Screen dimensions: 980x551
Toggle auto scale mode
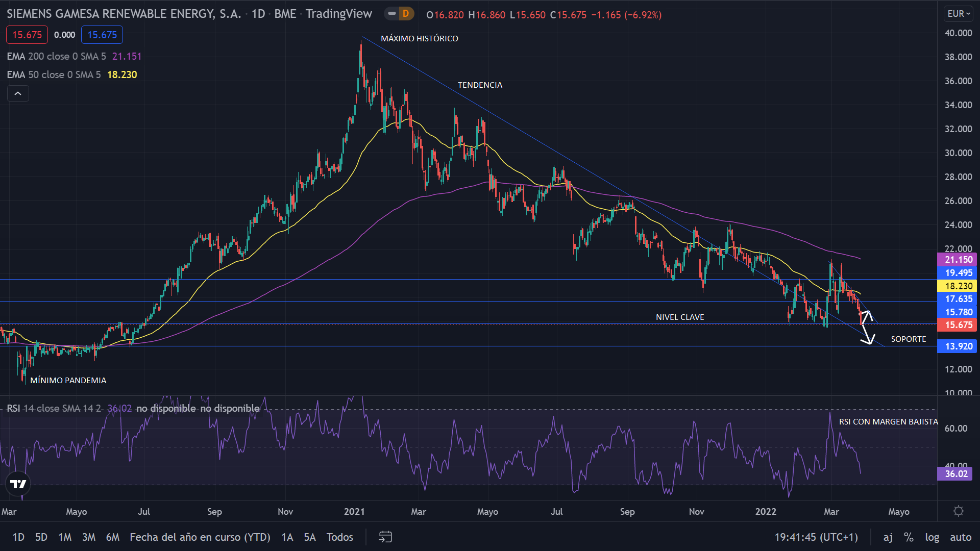(960, 537)
